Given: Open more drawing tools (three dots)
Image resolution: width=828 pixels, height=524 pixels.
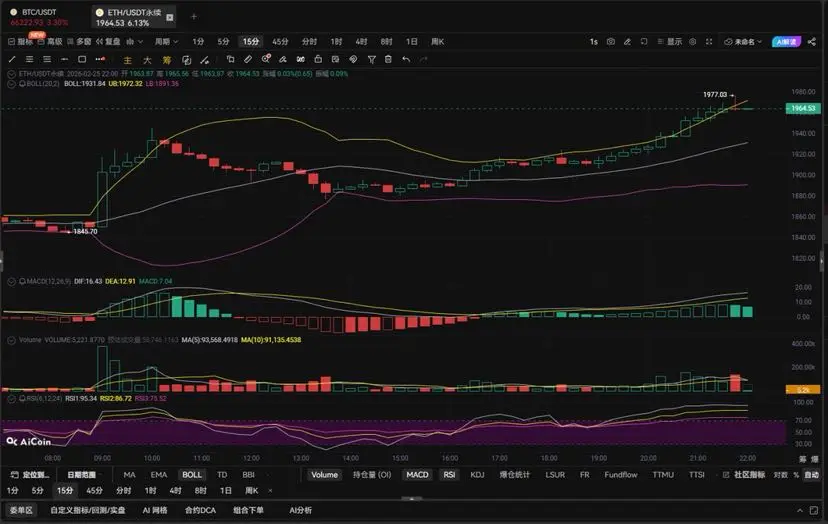Looking at the screenshot, I should tap(100, 59).
